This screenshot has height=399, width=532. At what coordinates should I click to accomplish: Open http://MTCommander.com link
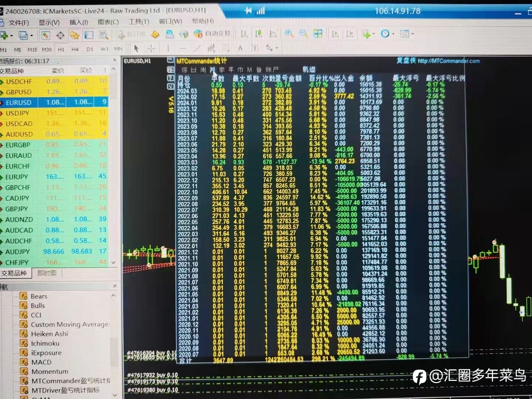[x=449, y=61]
